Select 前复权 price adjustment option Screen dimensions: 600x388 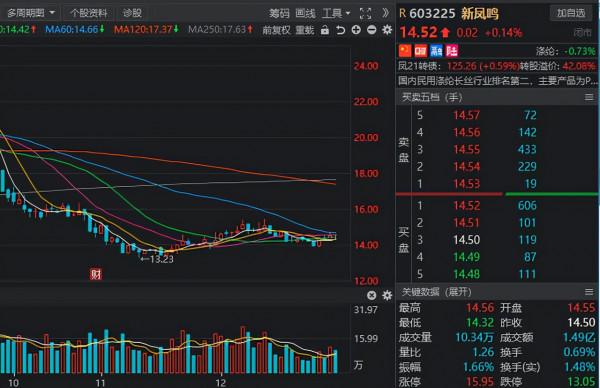276,30
